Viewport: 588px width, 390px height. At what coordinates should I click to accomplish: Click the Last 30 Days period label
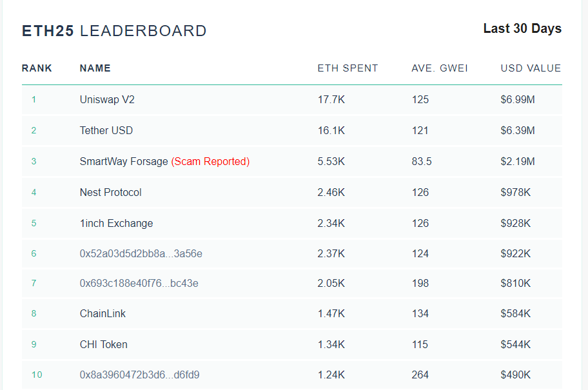pos(522,29)
